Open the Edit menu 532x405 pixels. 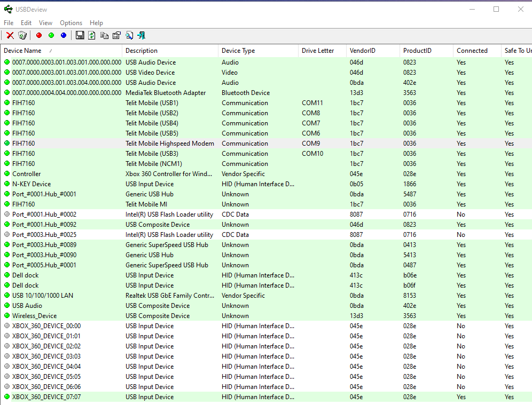[x=26, y=23]
